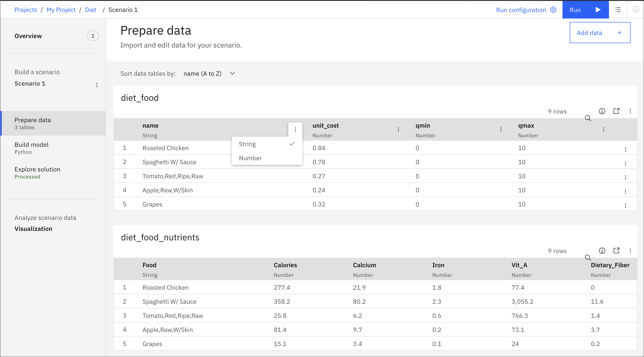Click Dietary_Fiber value 11.6
644x357 pixels.
(x=597, y=301)
